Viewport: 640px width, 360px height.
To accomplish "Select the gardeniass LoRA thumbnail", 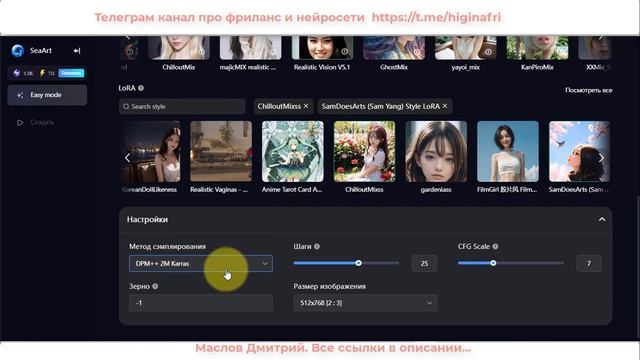I will click(x=436, y=151).
